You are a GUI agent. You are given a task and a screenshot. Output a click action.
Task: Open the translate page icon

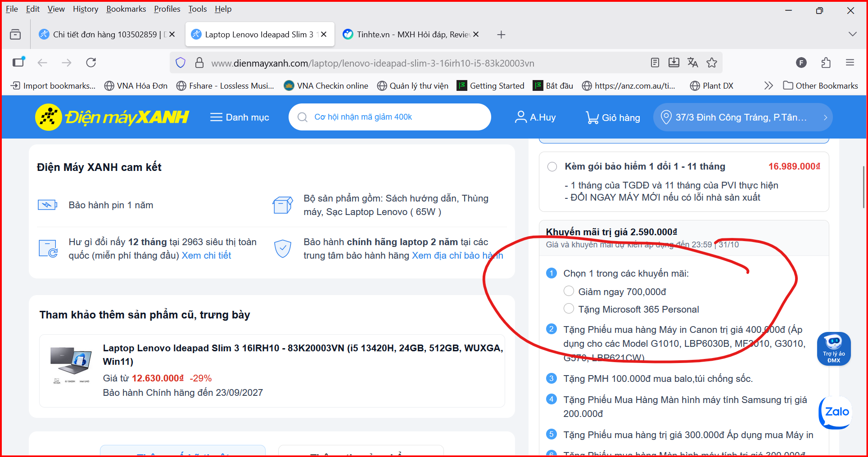click(x=692, y=63)
